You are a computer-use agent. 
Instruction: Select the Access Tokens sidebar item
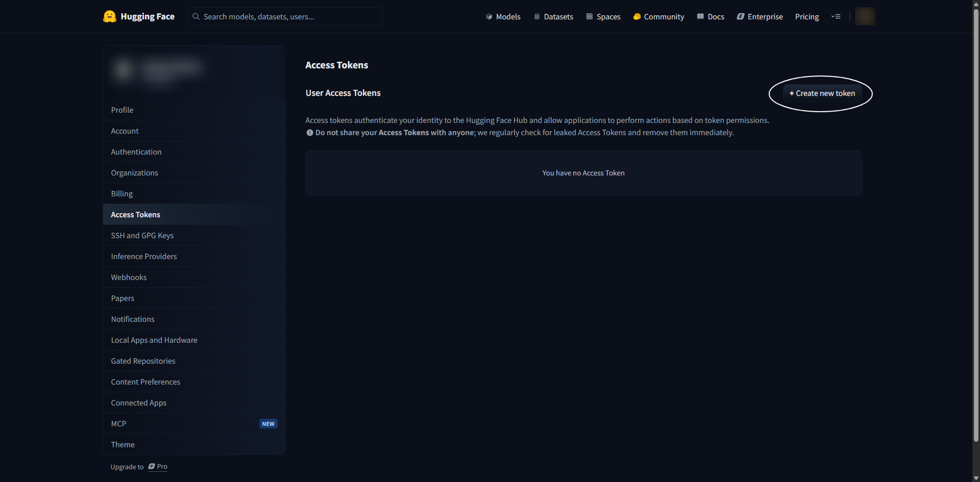(194, 214)
